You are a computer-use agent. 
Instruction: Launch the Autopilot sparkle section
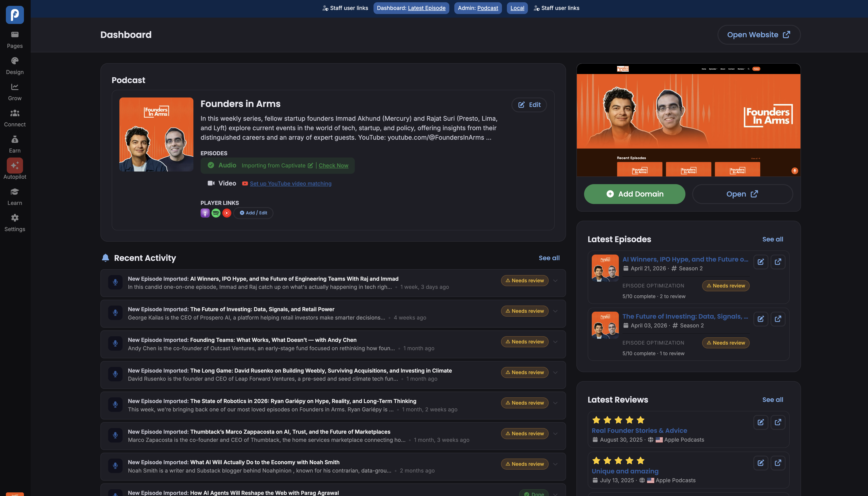(x=15, y=169)
